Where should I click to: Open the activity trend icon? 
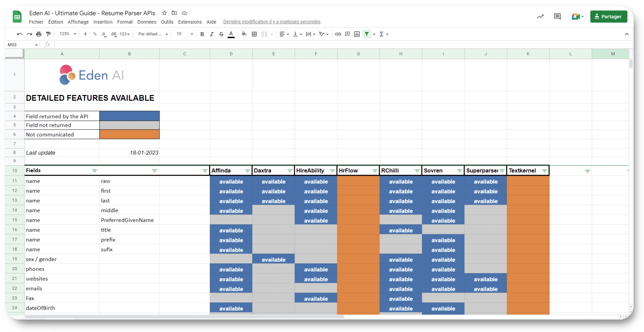coord(540,16)
